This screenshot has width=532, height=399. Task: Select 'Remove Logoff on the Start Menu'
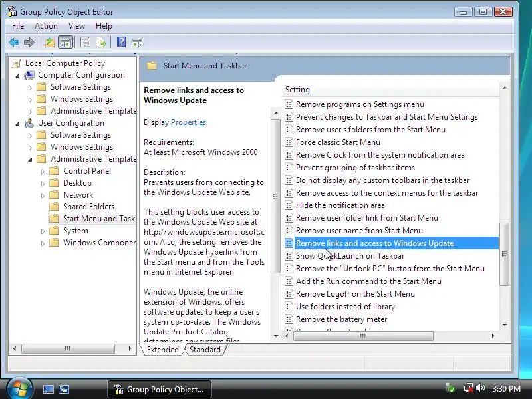pos(355,294)
